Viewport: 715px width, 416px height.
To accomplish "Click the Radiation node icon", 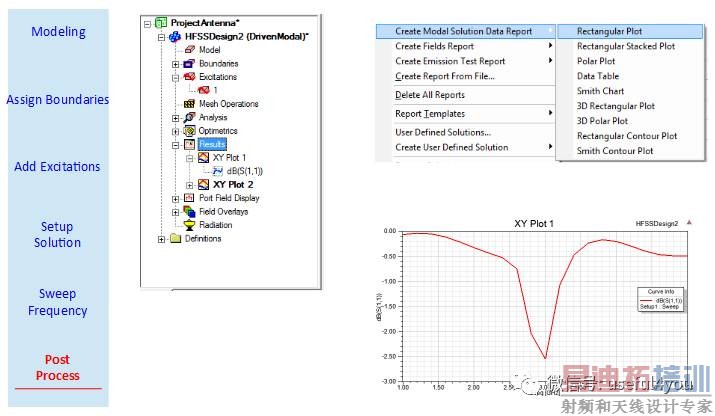I will point(189,225).
